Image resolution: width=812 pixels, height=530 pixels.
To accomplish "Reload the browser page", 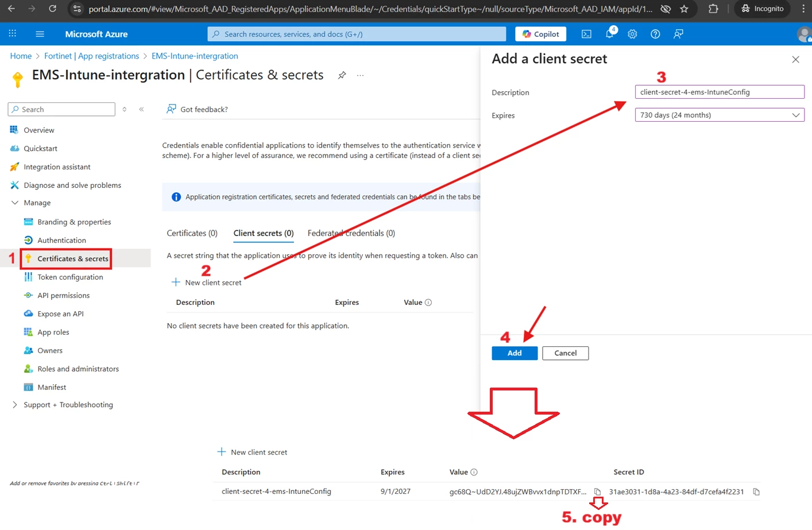I will 52,9.
